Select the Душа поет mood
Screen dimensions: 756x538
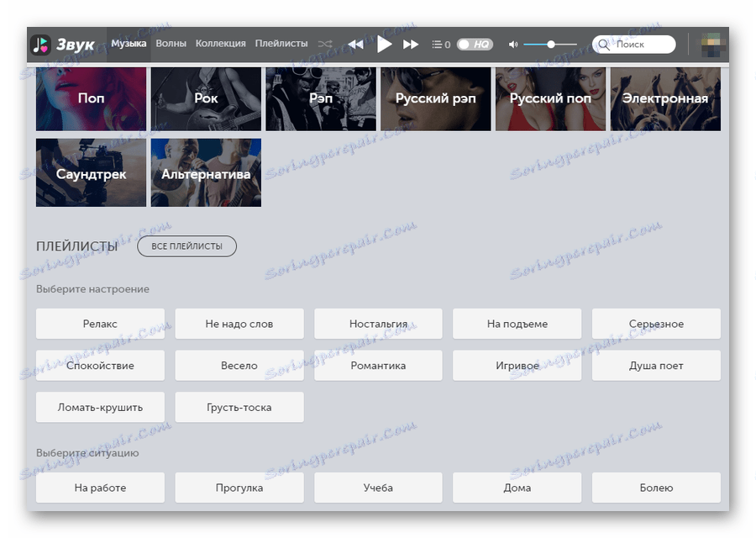tap(656, 366)
